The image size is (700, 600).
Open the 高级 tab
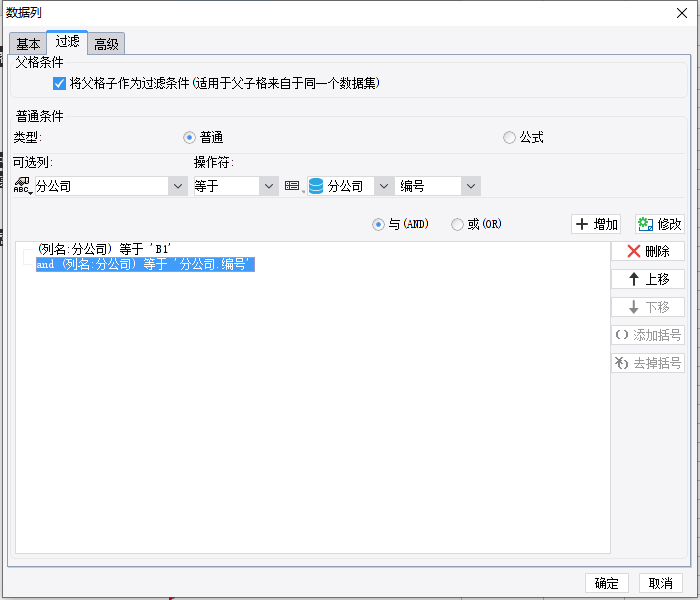click(x=106, y=44)
